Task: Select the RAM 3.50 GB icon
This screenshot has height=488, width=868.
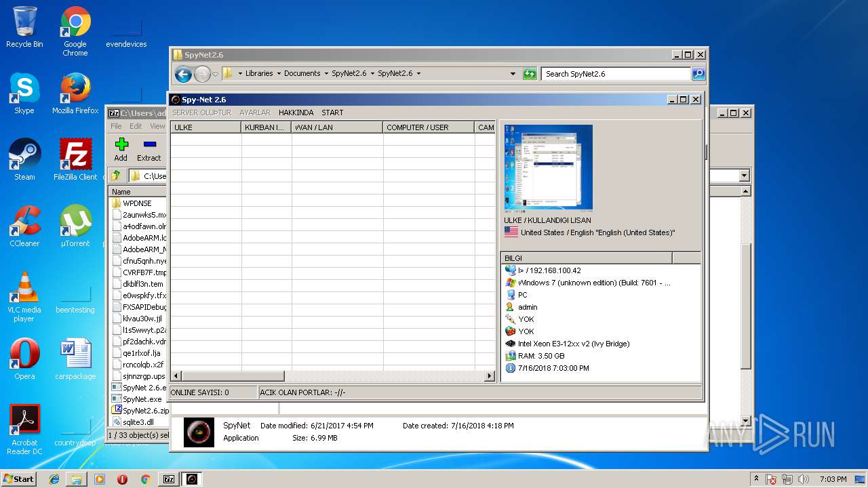Action: coord(511,356)
